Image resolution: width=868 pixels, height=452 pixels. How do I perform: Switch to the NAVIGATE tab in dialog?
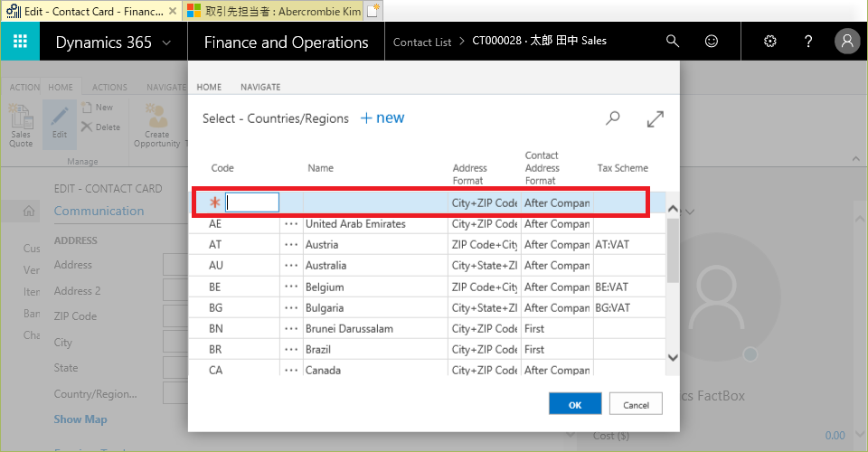260,87
